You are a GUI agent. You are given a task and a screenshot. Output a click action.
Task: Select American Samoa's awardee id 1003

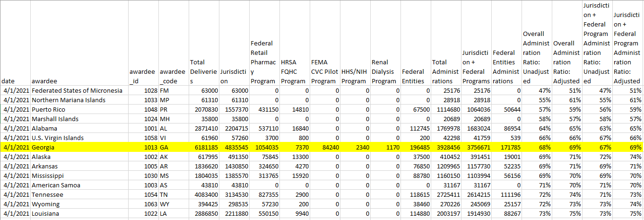point(143,185)
